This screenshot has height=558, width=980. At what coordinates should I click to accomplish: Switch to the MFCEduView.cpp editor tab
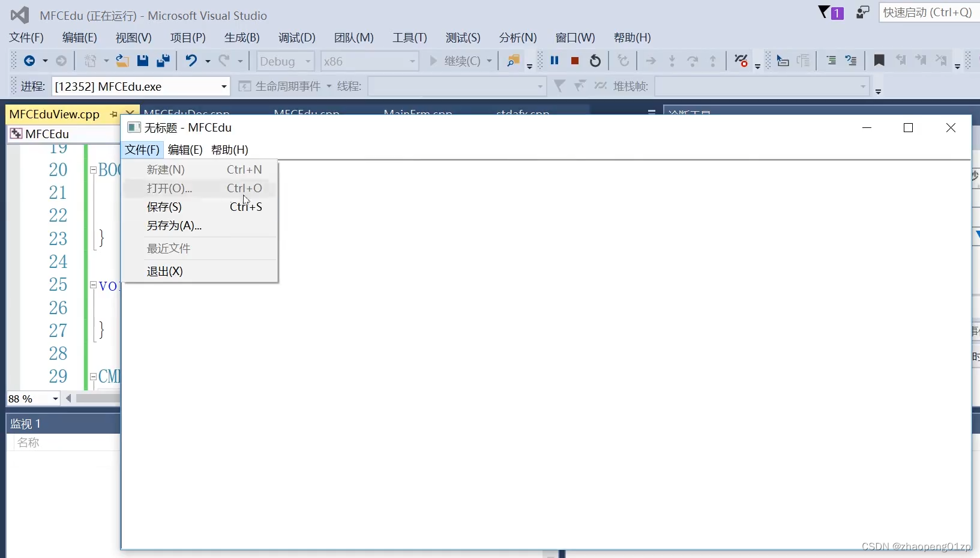(55, 114)
